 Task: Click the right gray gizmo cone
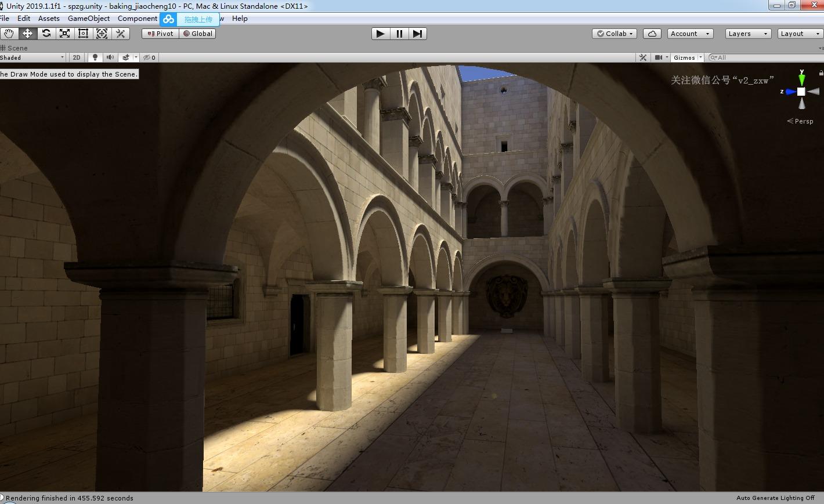[813, 92]
